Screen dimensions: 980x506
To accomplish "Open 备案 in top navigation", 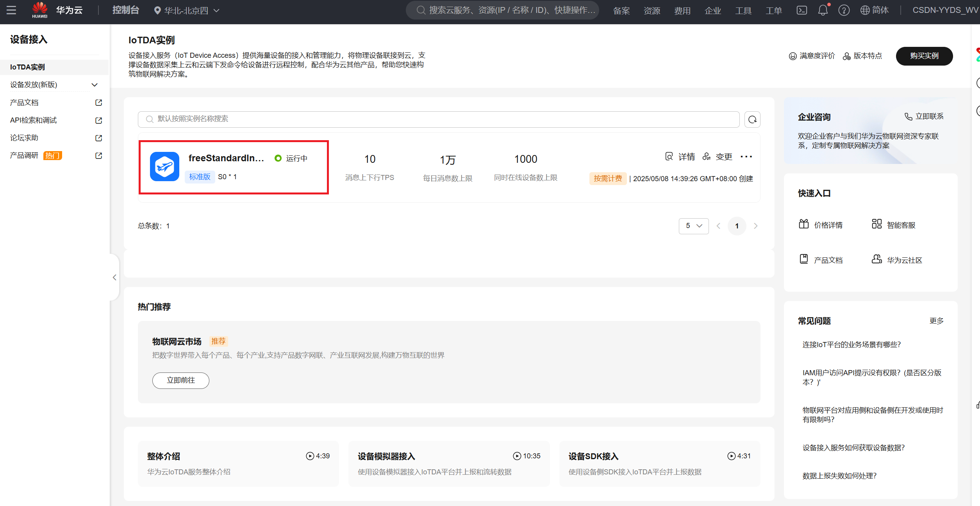I will [621, 11].
